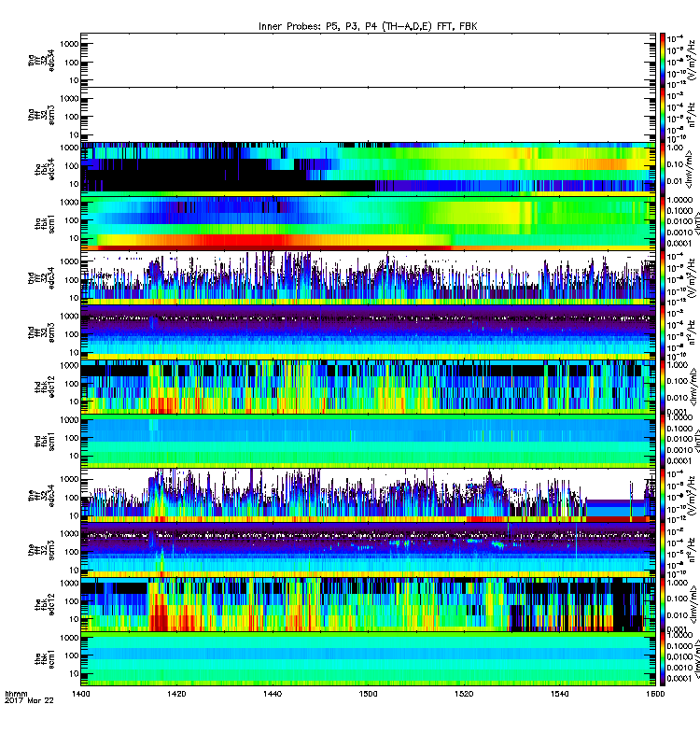Click the color bar beside the fbk scm1 panel

tap(663, 659)
